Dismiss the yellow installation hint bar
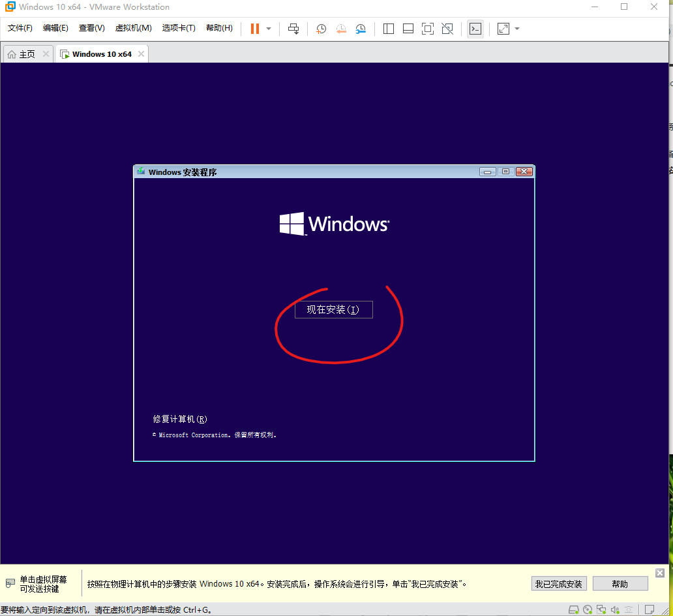This screenshot has width=673, height=616. pos(660,573)
